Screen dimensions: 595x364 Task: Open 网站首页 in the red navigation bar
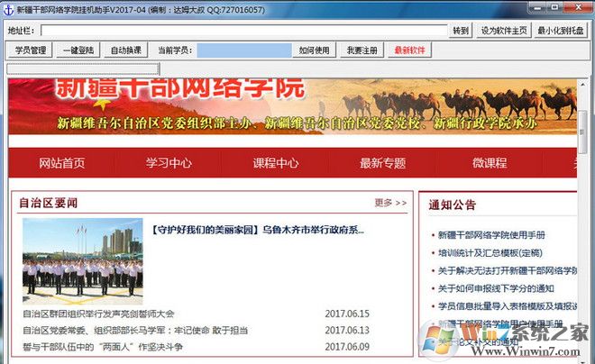click(62, 163)
